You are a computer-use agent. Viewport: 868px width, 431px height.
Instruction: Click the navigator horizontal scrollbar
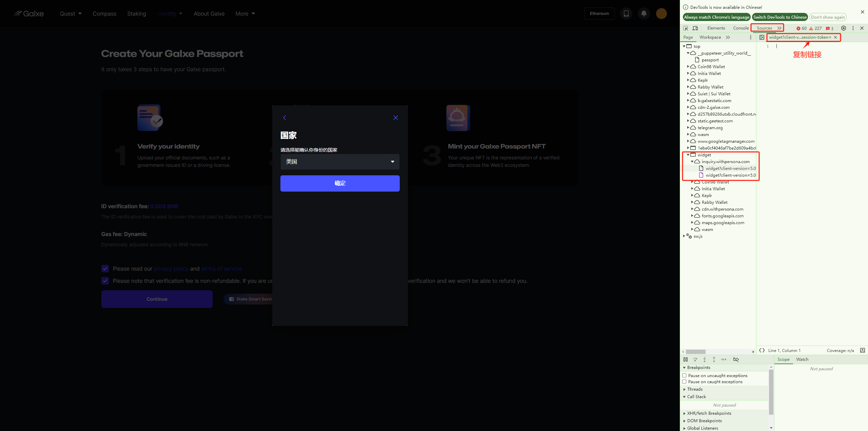(x=695, y=352)
